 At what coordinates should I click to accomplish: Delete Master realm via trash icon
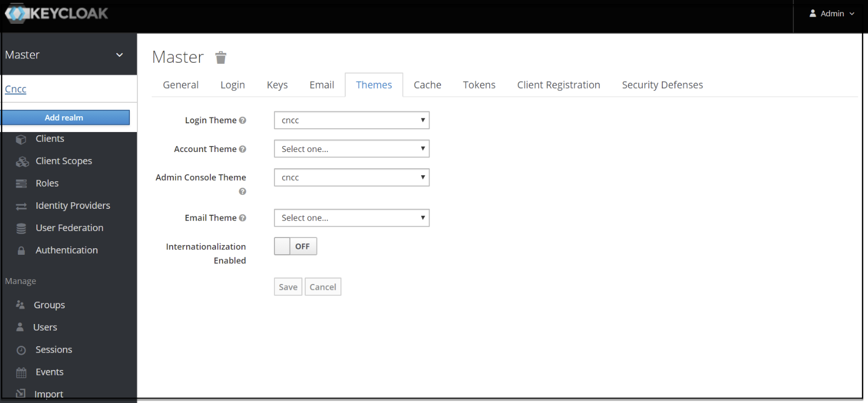[x=221, y=57]
